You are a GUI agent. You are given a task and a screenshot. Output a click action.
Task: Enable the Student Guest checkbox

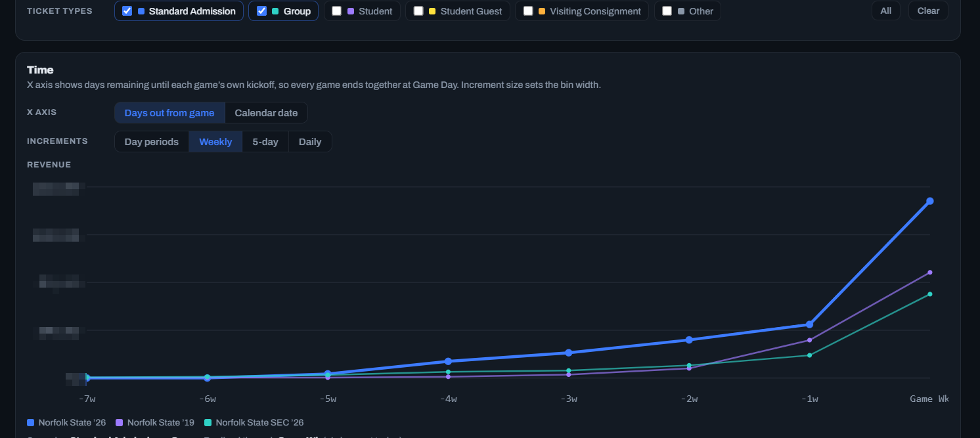[418, 11]
